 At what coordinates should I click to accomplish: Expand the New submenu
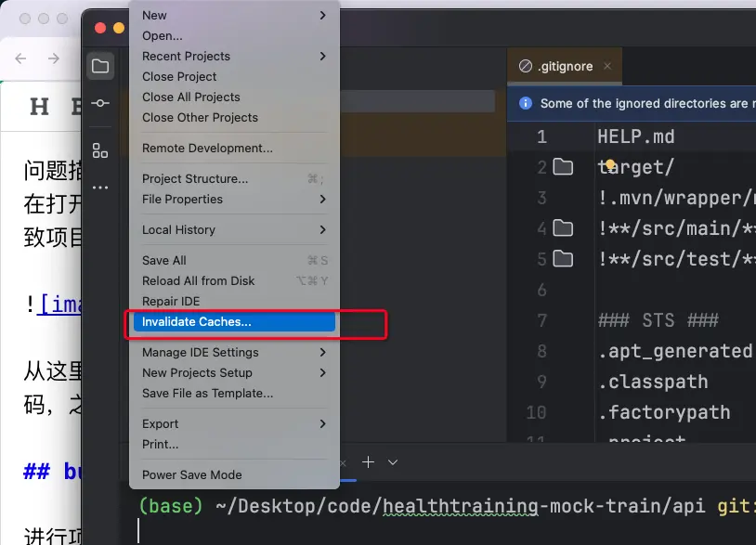234,16
